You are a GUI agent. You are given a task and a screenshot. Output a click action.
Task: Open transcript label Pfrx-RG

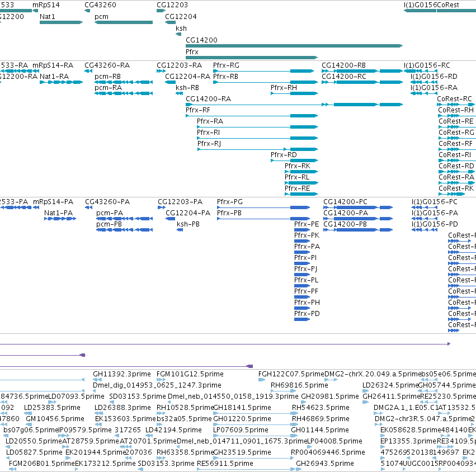pos(226,65)
